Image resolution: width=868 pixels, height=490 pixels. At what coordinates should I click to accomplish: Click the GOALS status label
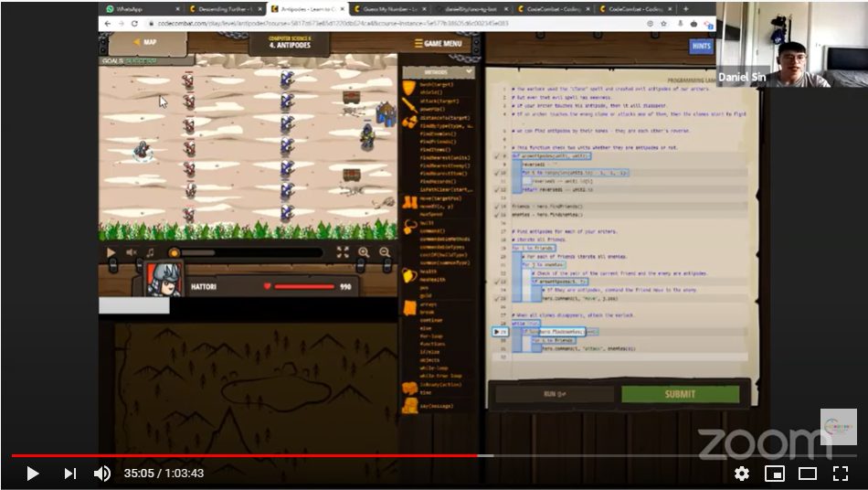[129, 60]
